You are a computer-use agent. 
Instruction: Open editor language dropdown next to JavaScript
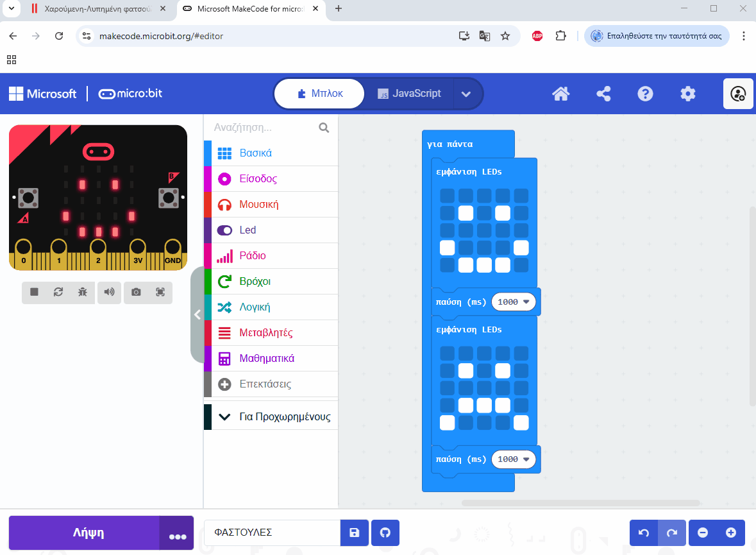pyautogui.click(x=466, y=94)
